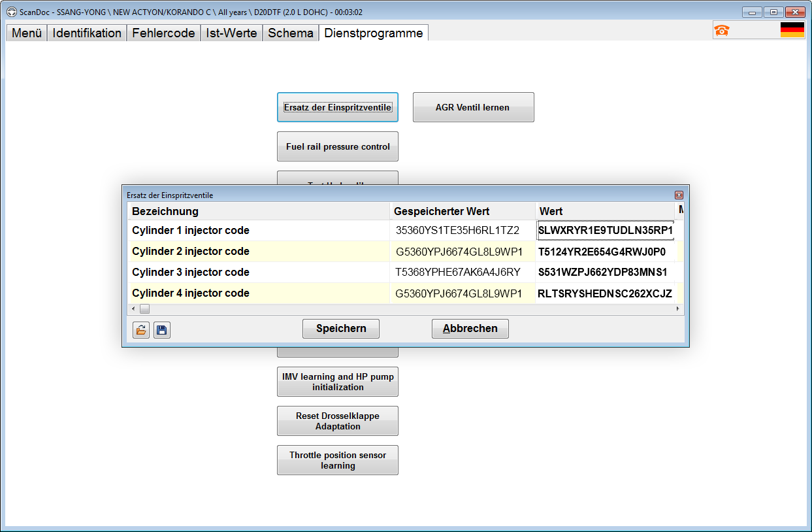Click the Gespeicherter Wert column header
This screenshot has height=532, width=812.
pos(462,211)
